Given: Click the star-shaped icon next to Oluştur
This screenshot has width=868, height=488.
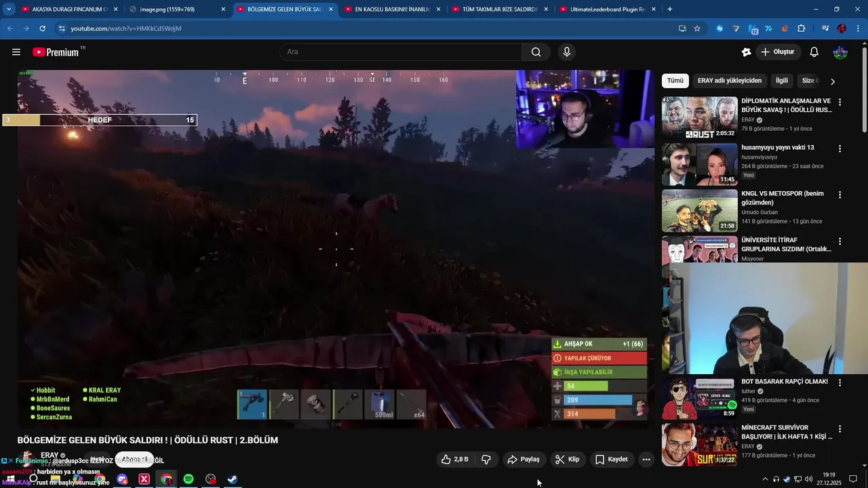Looking at the screenshot, I should (x=747, y=52).
